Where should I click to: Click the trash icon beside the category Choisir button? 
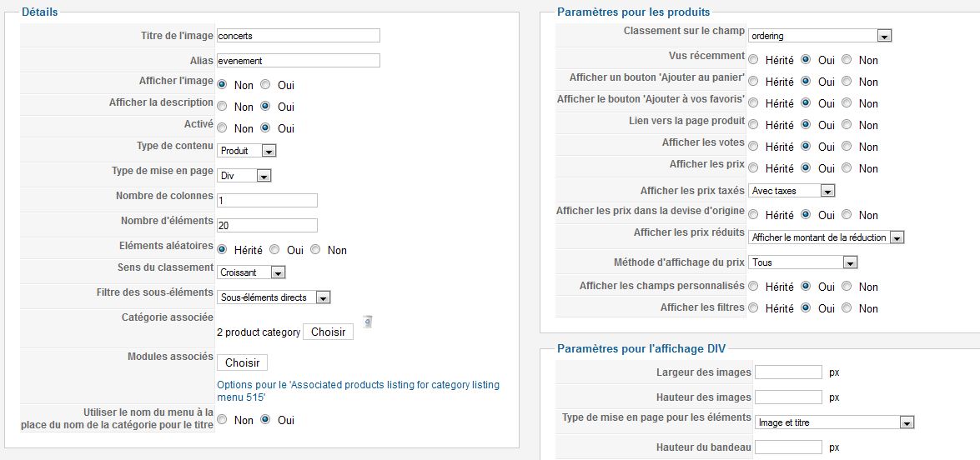point(368,322)
